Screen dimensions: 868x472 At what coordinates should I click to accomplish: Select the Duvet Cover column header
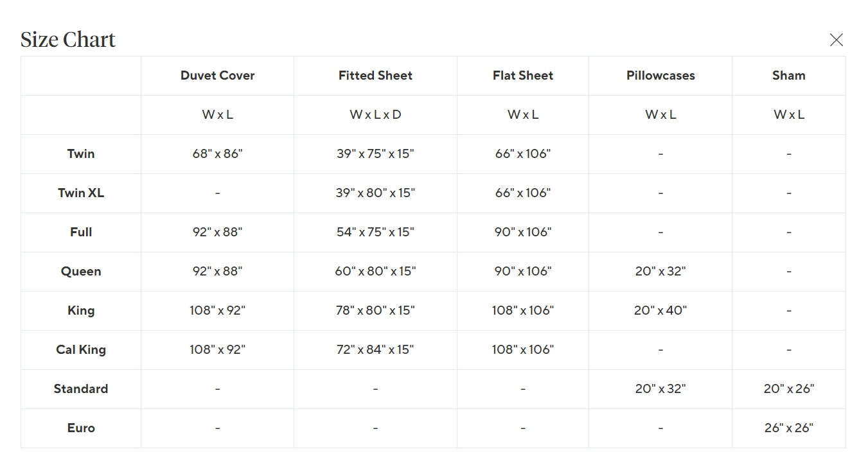pyautogui.click(x=217, y=76)
